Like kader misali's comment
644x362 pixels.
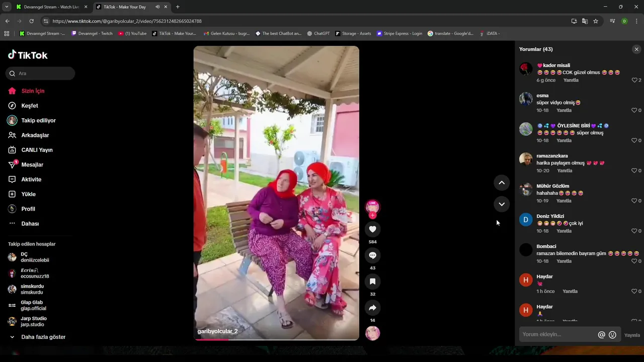(x=634, y=80)
